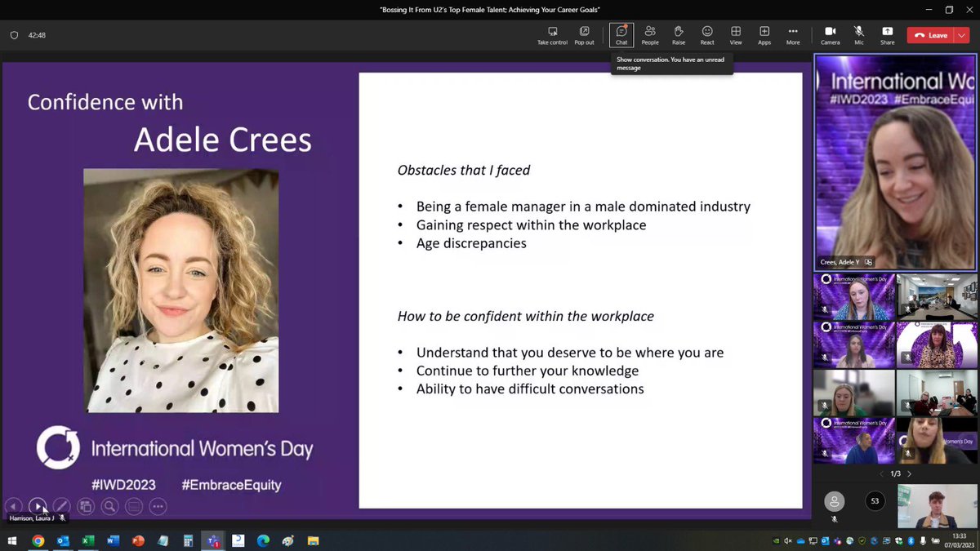Open the Apps panel
Viewport: 980px width, 551px height.
point(764,34)
